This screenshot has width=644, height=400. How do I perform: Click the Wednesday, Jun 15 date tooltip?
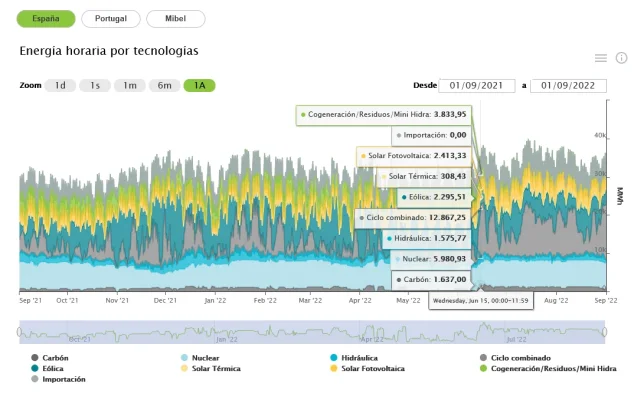point(481,301)
